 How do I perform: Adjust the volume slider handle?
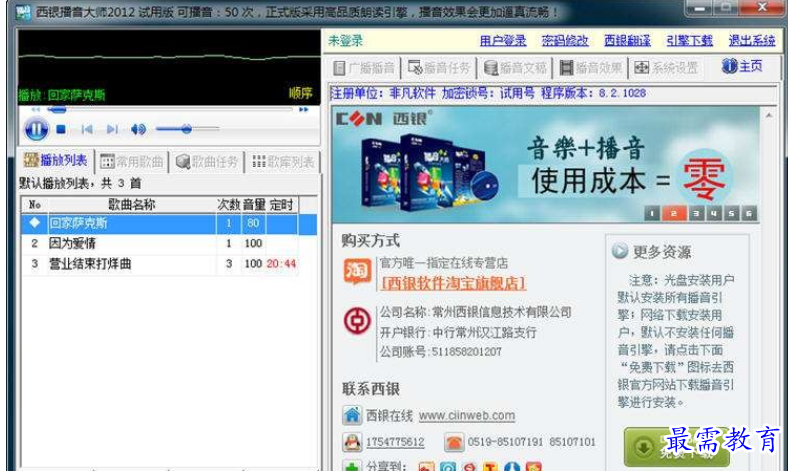coord(186,129)
